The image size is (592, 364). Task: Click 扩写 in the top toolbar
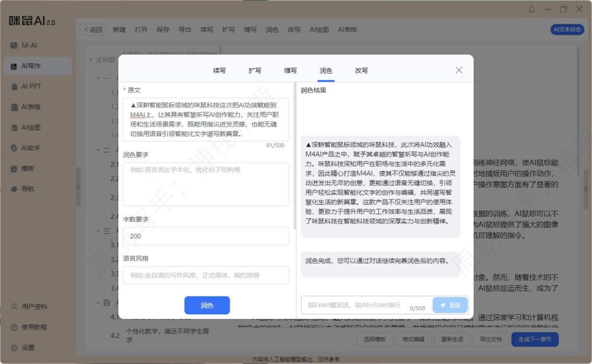229,30
